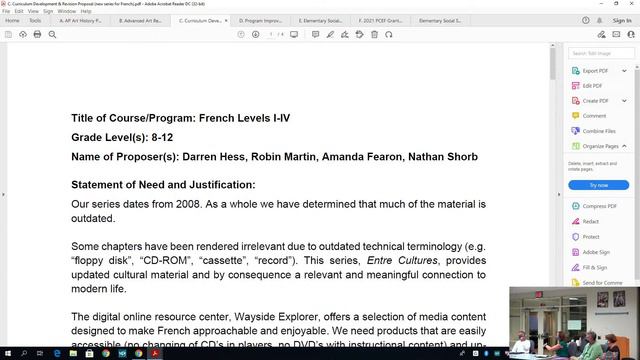Click the Compress PDF icon
640x360 pixels.
click(576, 206)
